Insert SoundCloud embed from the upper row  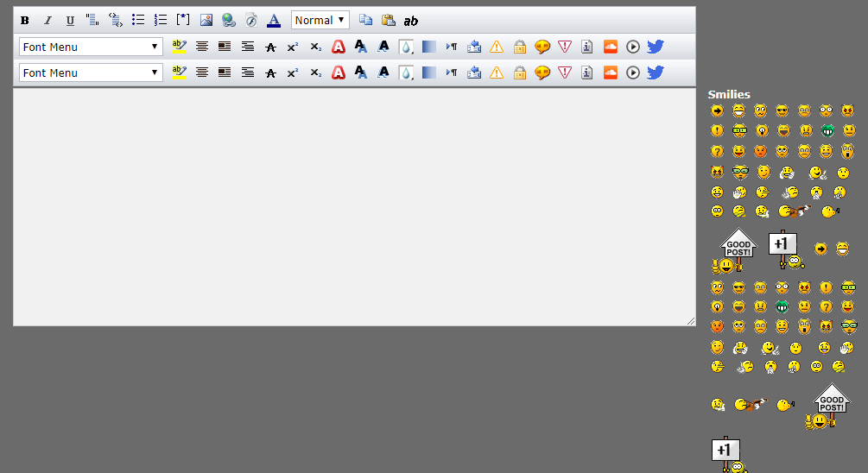coord(610,47)
